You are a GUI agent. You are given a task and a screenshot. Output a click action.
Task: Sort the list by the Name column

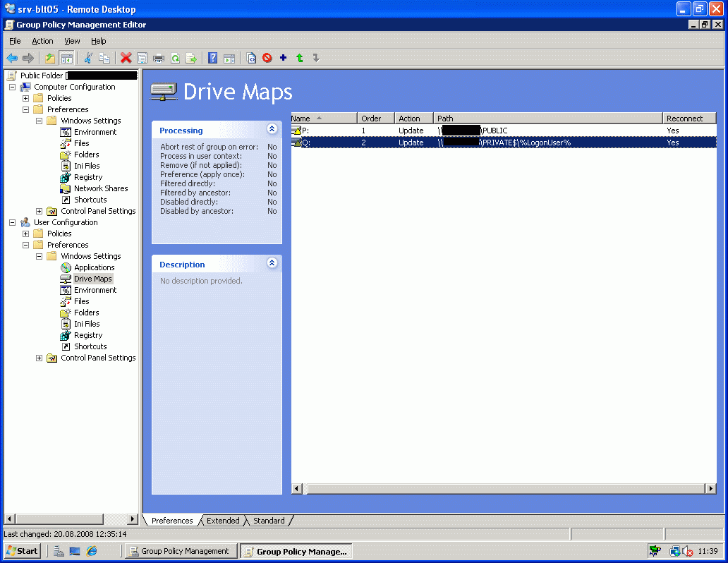(x=324, y=119)
